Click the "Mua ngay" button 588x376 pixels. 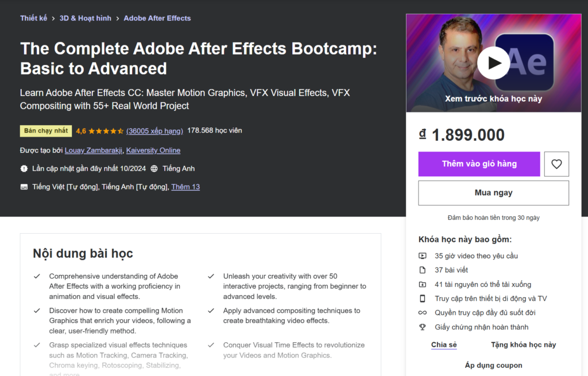coord(493,192)
